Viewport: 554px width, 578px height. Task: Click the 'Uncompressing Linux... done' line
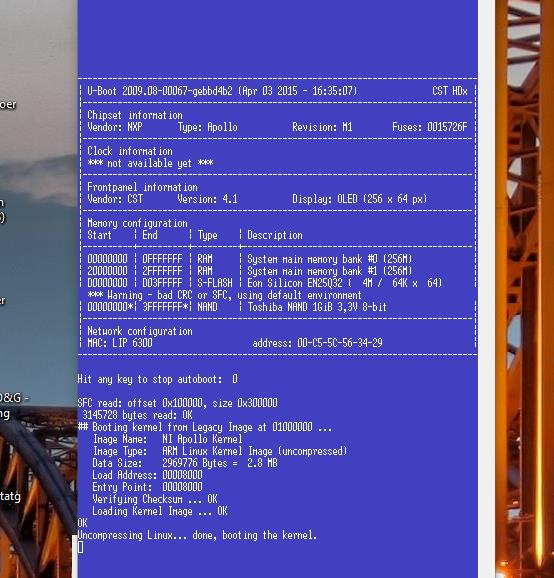[197, 535]
